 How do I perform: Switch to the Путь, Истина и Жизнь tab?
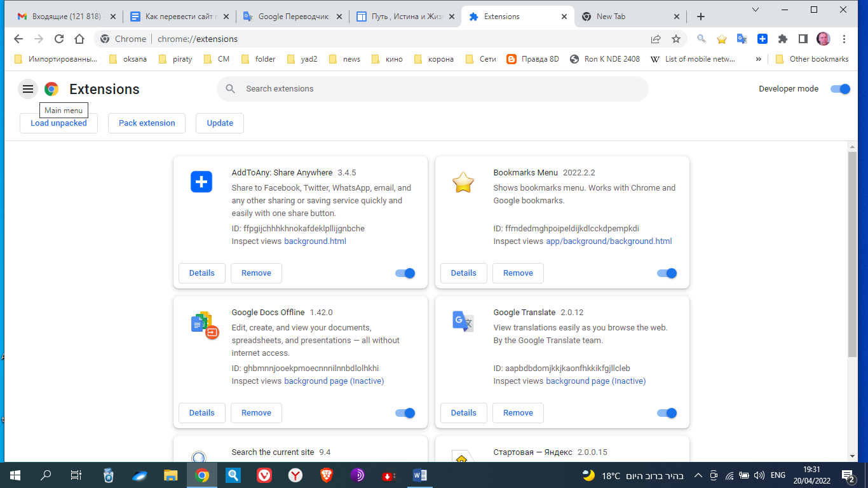406,17
